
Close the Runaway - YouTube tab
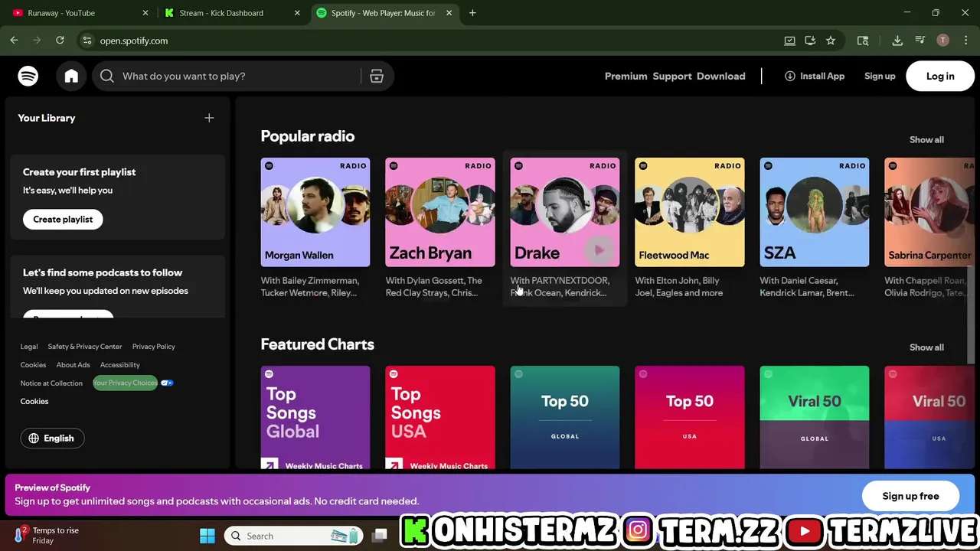coord(145,13)
